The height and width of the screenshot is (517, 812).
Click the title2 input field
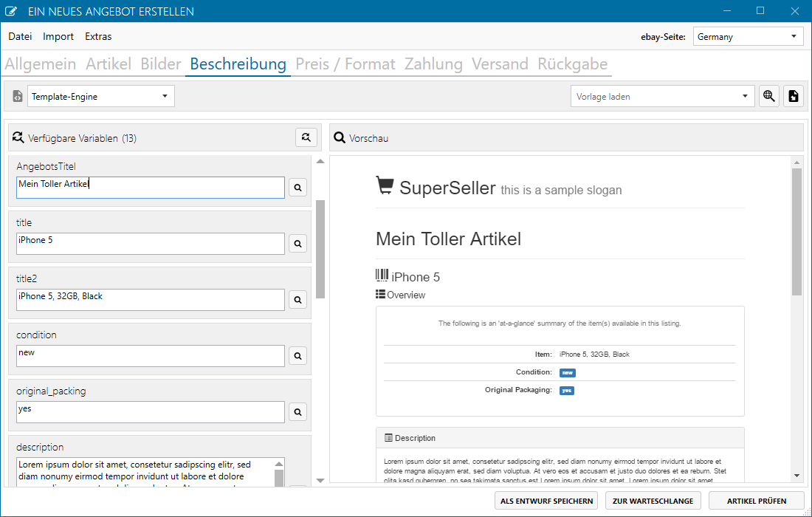(x=150, y=299)
